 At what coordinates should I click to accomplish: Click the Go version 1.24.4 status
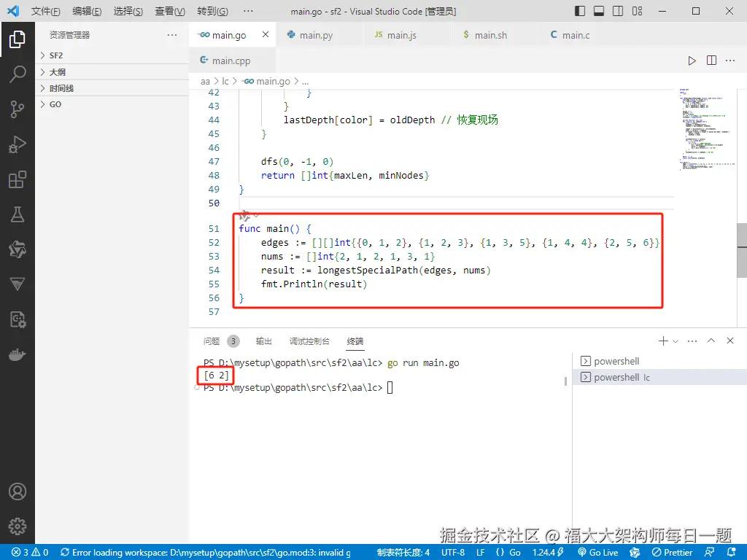point(548,553)
